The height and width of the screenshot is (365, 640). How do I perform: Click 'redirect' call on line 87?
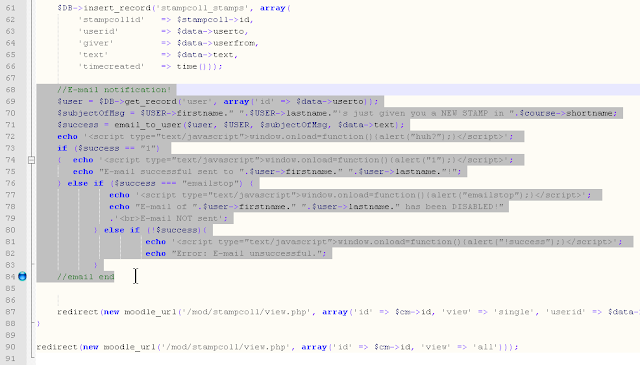[78, 312]
